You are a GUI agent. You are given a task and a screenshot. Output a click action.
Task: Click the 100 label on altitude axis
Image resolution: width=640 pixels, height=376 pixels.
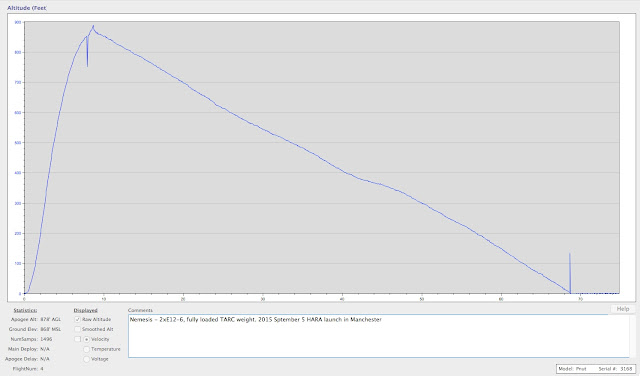18,263
